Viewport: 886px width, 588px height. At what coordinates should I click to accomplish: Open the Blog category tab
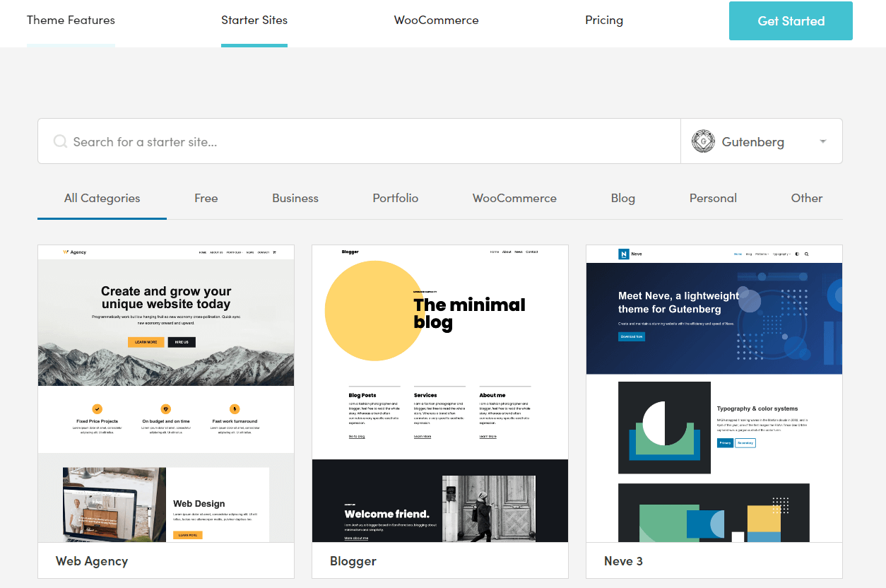tap(623, 199)
